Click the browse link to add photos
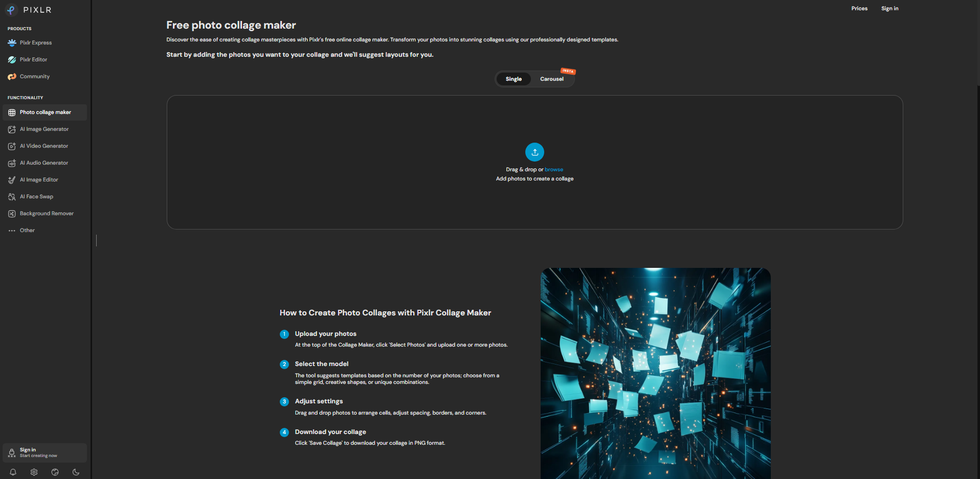 coord(554,170)
